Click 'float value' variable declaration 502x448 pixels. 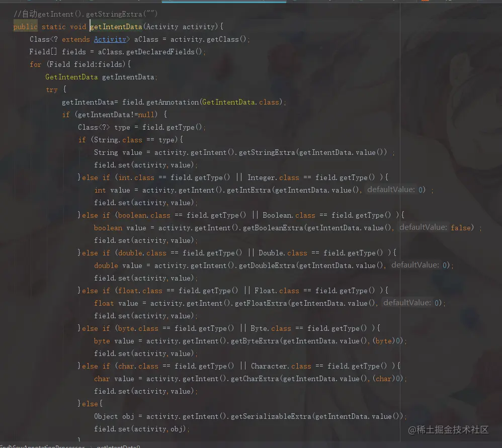click(116, 303)
